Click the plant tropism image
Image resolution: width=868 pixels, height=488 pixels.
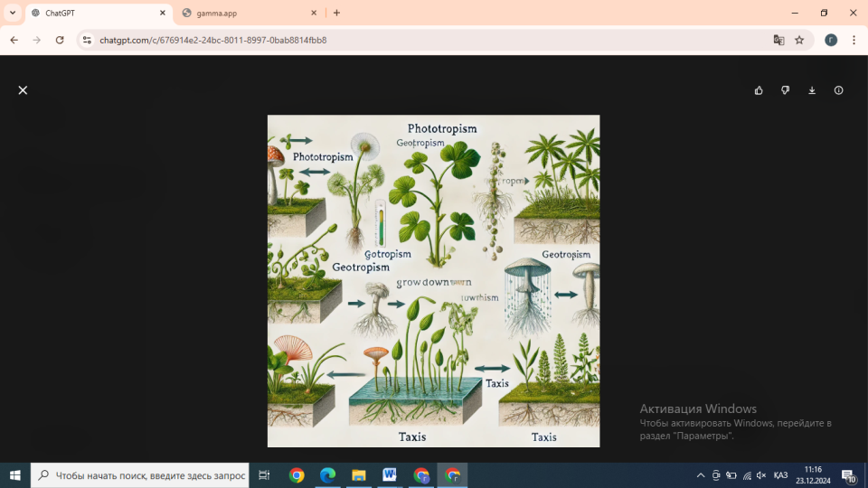433,281
